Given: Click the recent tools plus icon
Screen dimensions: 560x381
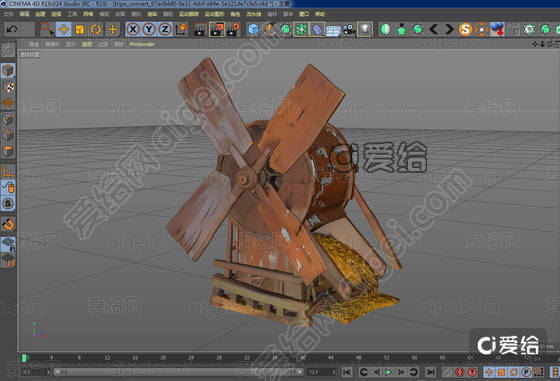Looking at the screenshot, I should [112, 29].
